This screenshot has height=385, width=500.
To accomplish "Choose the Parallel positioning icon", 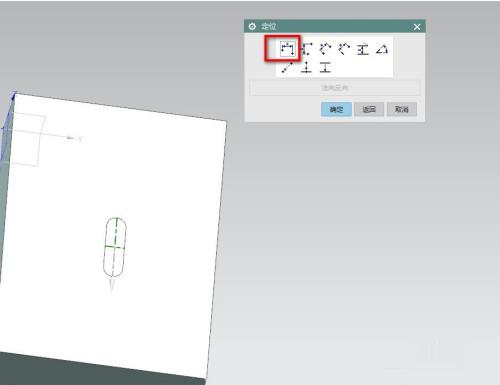I will pyautogui.click(x=325, y=49).
